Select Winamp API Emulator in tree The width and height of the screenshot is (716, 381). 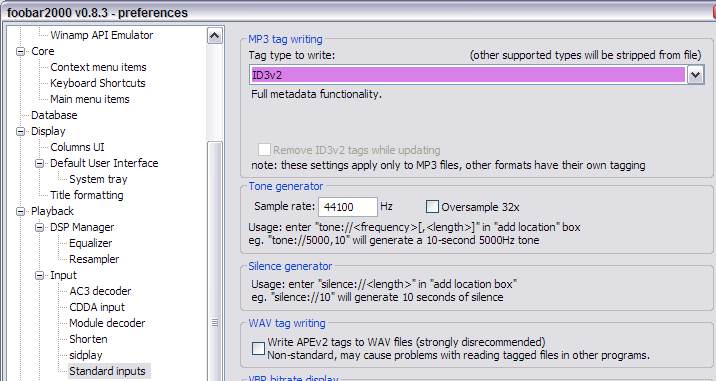point(101,35)
